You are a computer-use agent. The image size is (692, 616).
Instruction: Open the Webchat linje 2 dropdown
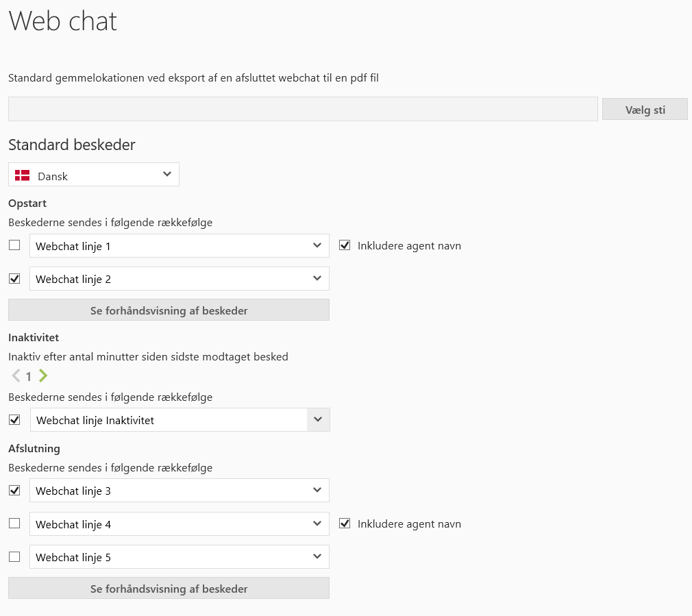click(317, 278)
